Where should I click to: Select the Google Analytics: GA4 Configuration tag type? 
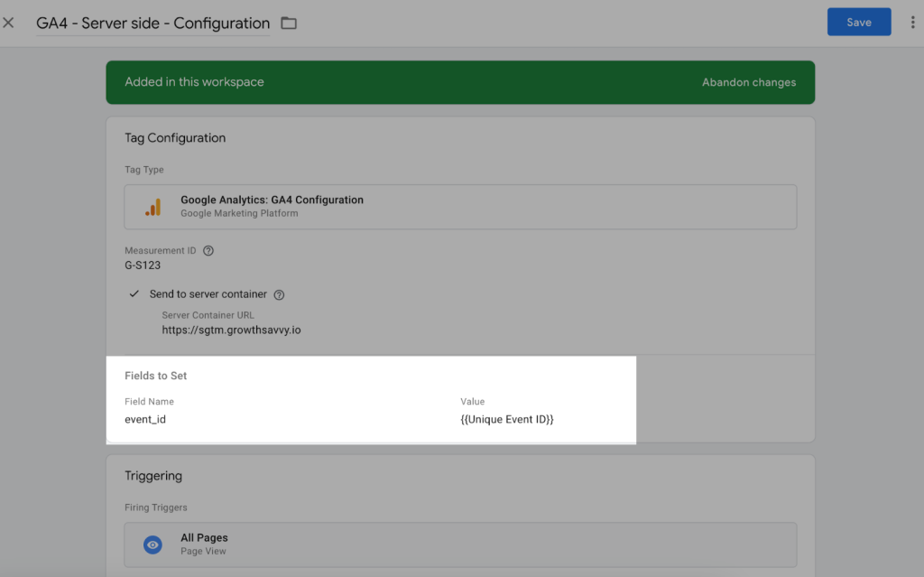pos(460,207)
